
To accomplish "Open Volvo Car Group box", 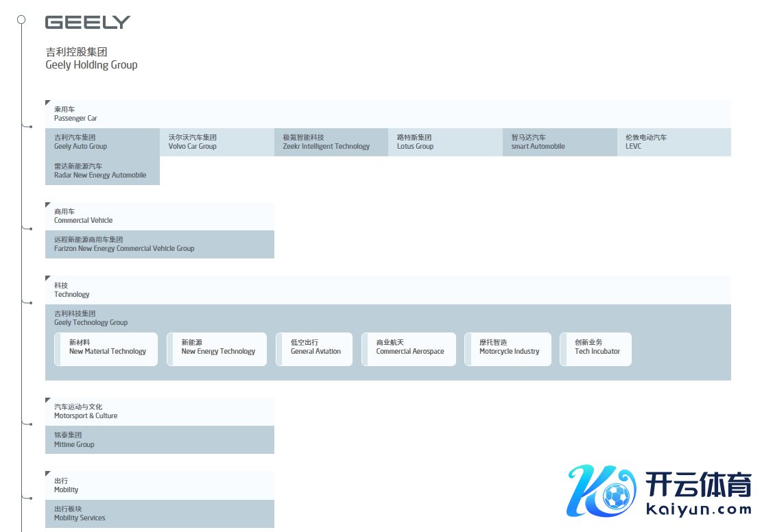I will click(217, 143).
